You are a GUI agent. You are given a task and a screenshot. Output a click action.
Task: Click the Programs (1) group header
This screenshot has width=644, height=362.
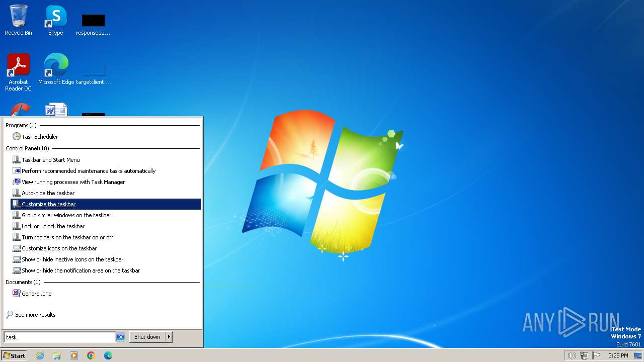(x=21, y=125)
